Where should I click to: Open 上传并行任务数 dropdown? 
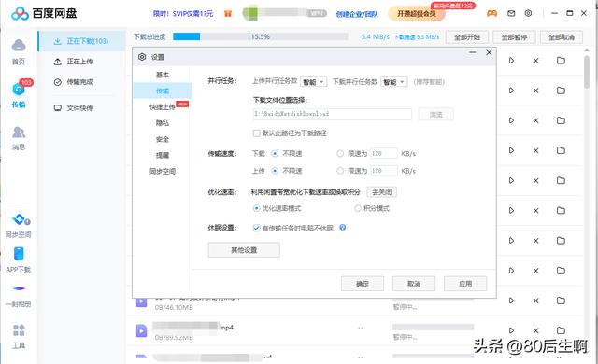(x=314, y=82)
